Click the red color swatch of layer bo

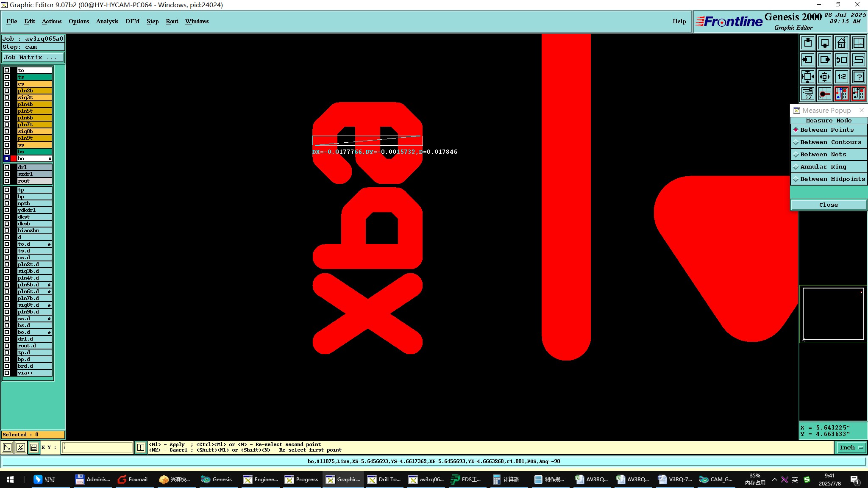[x=14, y=158]
